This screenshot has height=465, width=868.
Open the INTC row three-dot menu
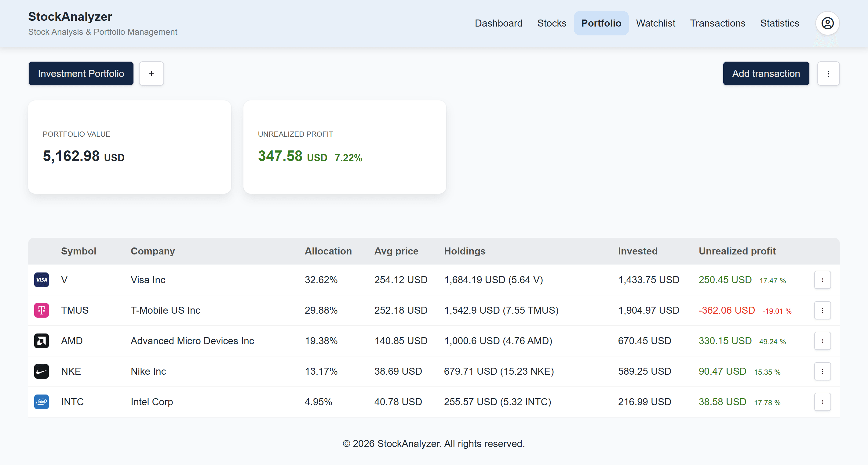pos(822,402)
